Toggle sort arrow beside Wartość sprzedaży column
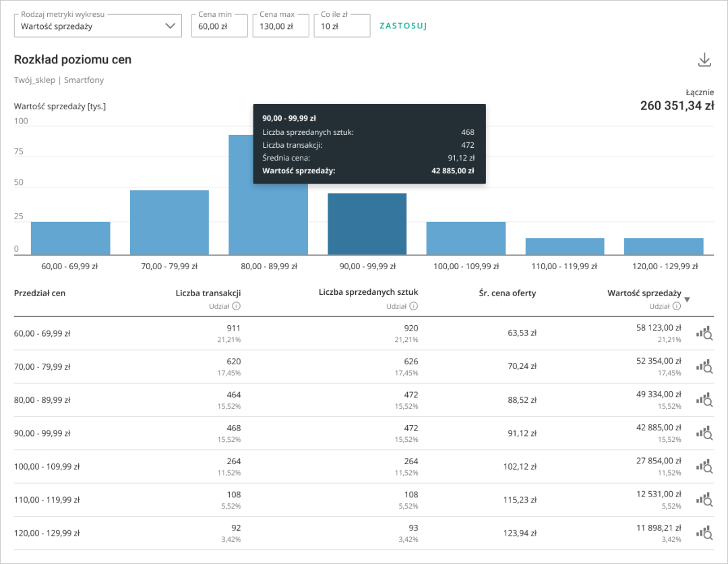Screen dimensions: 728x564 (x=687, y=300)
